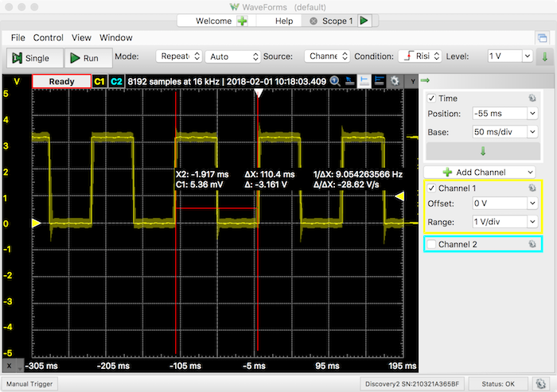The image size is (557, 392).
Task: Uncheck the Time checkbox
Action: (431, 99)
